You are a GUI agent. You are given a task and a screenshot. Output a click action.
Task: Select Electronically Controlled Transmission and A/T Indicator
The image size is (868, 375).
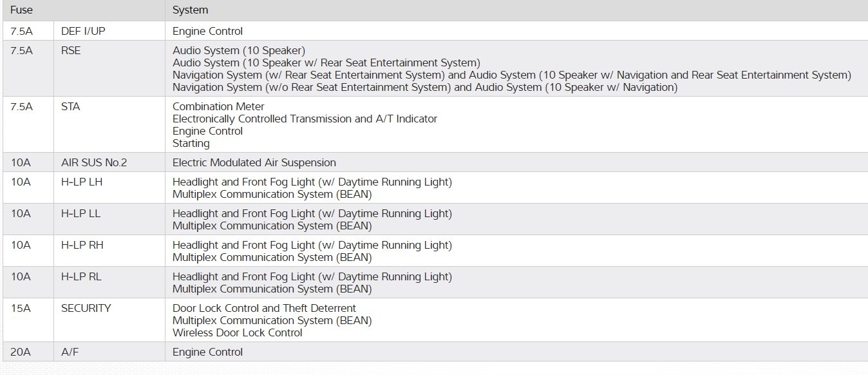coord(305,119)
